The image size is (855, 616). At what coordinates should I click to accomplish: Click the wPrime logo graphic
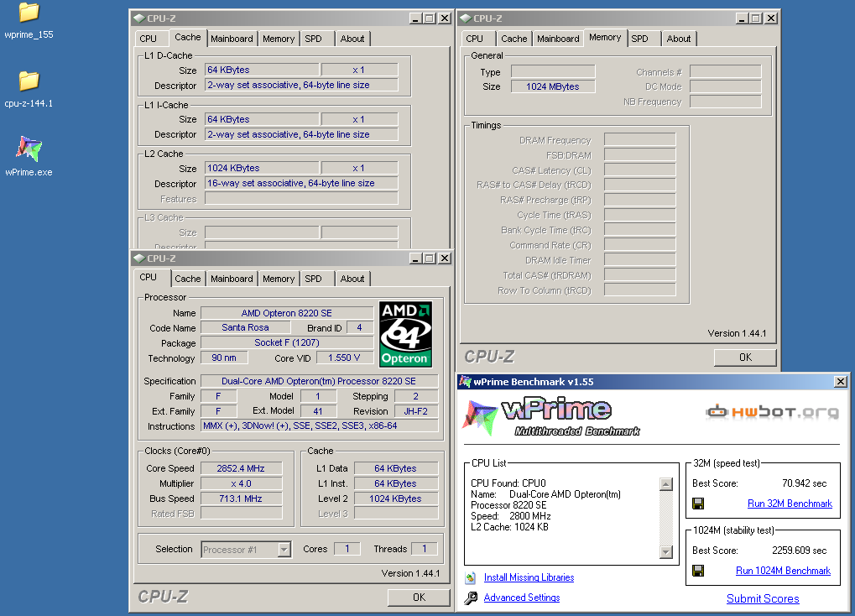point(550,416)
